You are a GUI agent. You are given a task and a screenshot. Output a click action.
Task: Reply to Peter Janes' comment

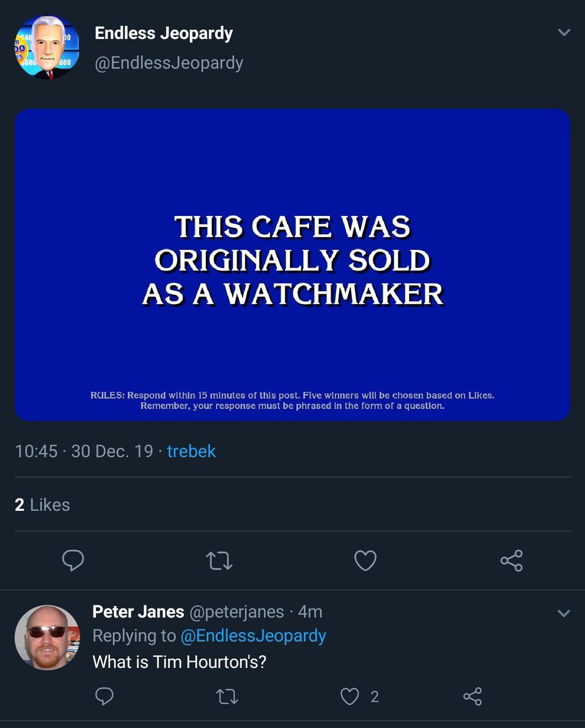tap(104, 696)
